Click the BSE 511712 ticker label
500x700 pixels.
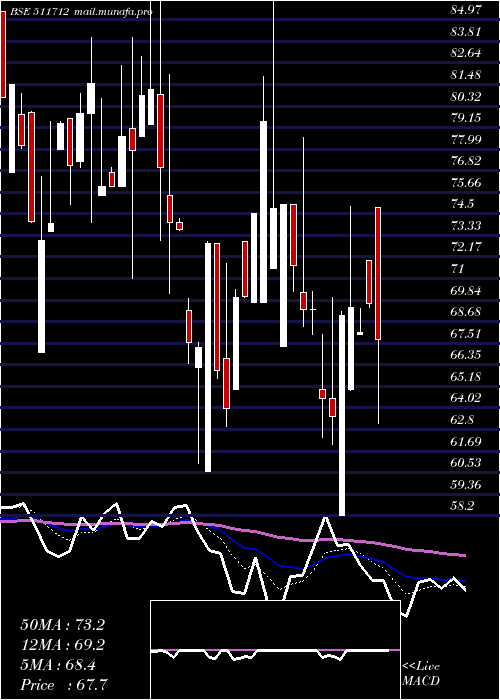[x=38, y=12]
